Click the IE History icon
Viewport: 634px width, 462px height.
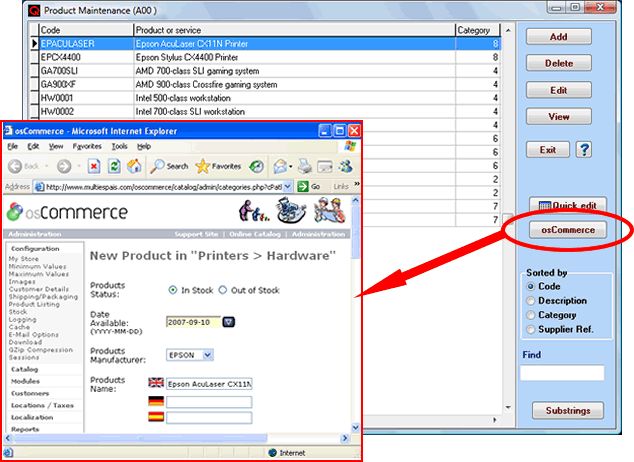(256, 166)
